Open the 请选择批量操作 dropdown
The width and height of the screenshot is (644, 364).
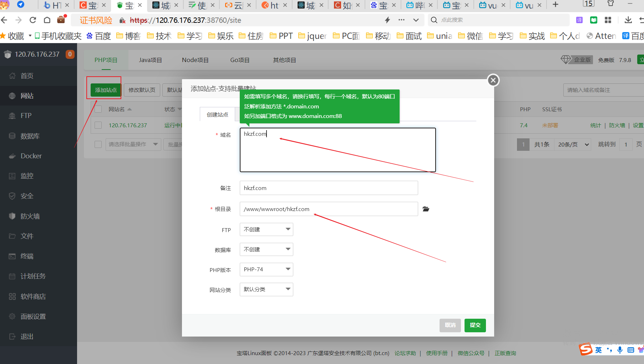[133, 144]
